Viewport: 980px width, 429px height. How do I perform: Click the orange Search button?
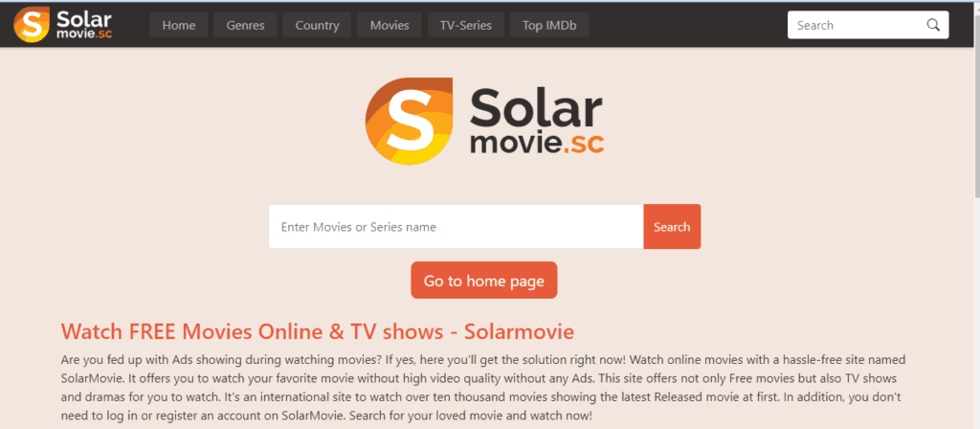click(672, 226)
